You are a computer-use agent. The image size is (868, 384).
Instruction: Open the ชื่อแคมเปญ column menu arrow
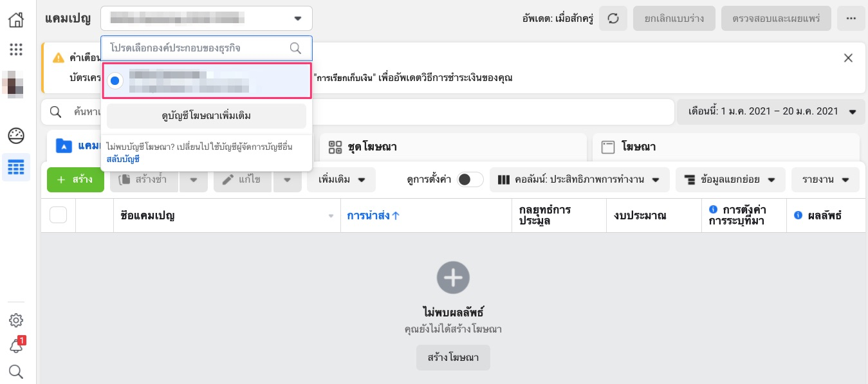[x=331, y=216]
